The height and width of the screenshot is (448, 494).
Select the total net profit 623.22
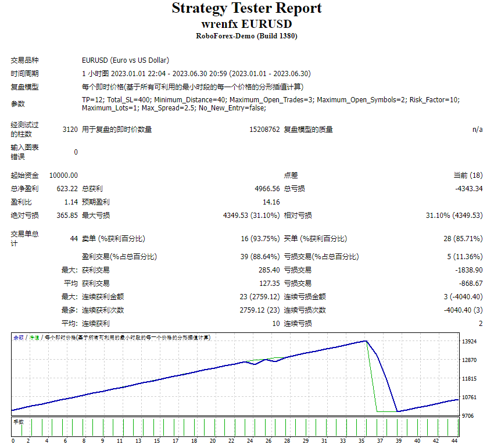click(67, 189)
